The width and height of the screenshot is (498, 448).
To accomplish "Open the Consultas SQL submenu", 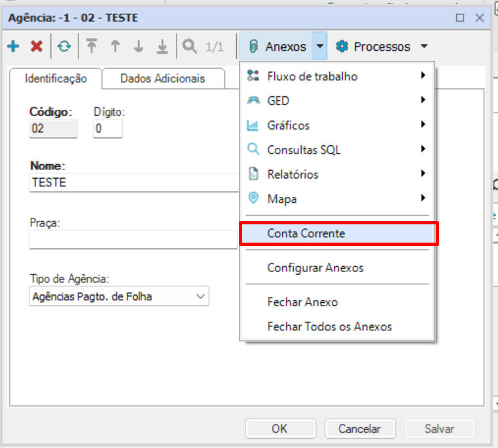I will point(337,150).
